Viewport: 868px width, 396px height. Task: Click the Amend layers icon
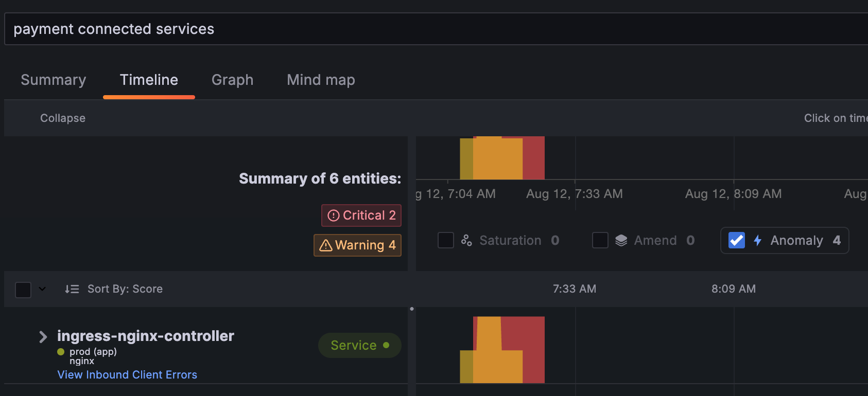coord(621,240)
